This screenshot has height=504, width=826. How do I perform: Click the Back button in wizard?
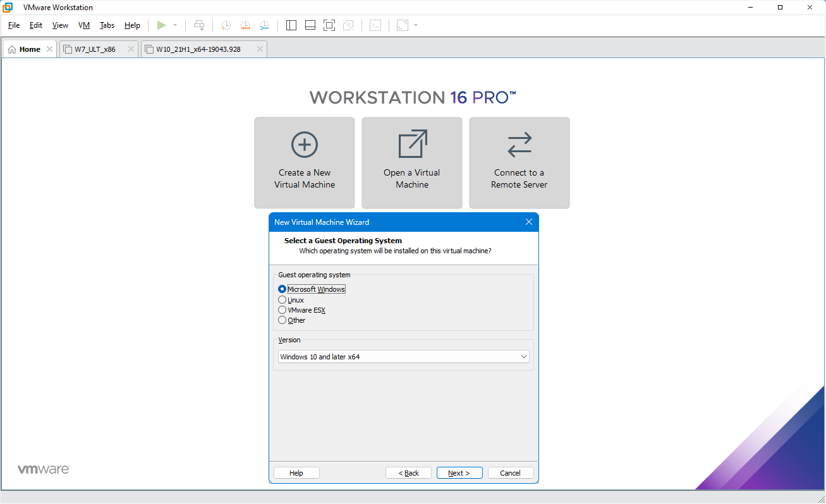408,473
